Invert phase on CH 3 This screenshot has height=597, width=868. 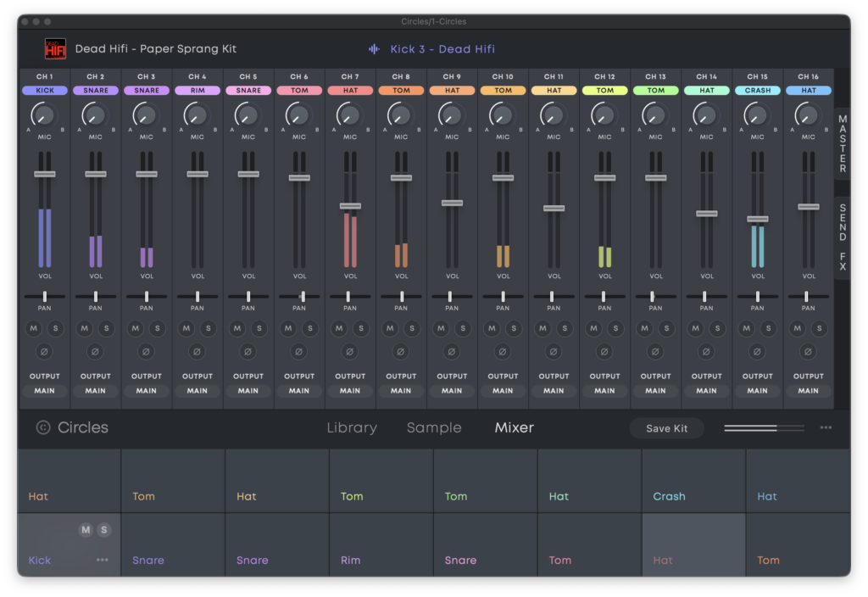click(146, 352)
